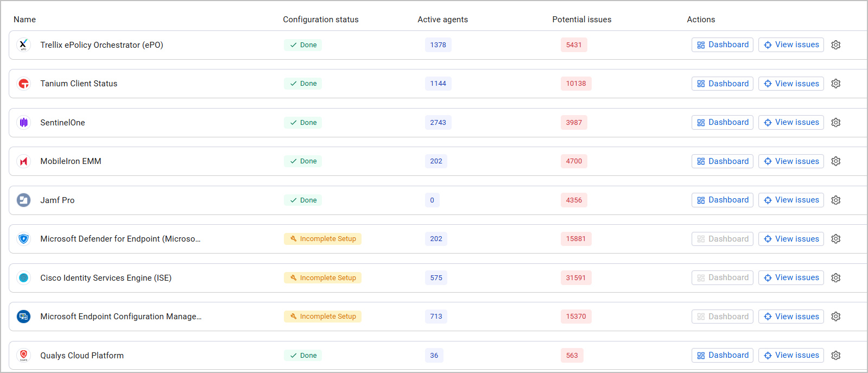868x373 pixels.
Task: Open Dashboard for MobileIron EMM
Action: click(723, 161)
